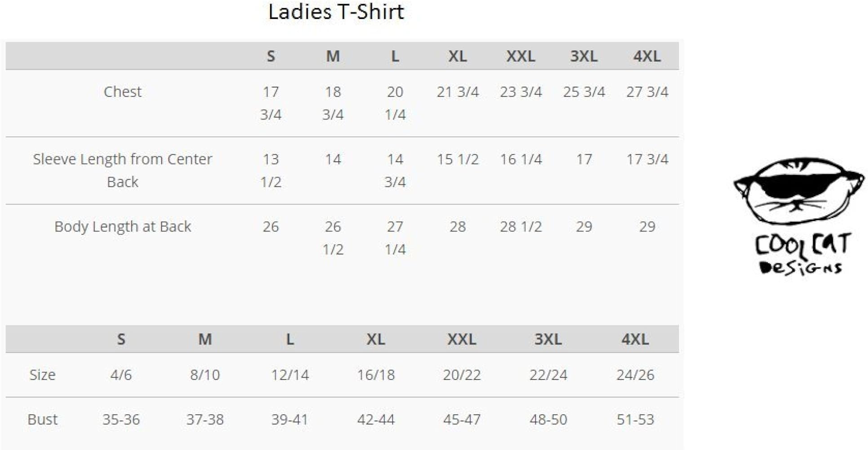
Task: Select the Chest row label
Action: pos(122,92)
